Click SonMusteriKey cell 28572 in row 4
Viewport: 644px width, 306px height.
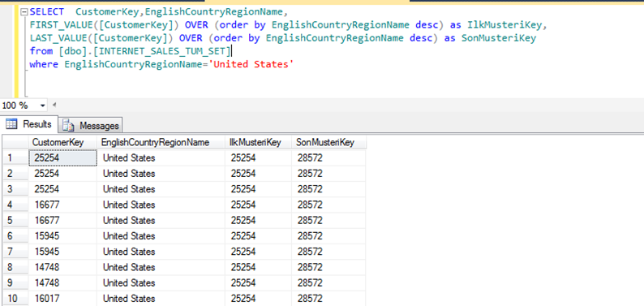pos(328,205)
